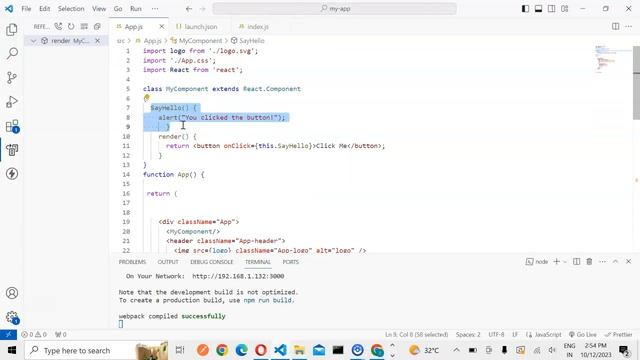The image size is (640, 360).
Task: Open the Edit menu
Action: [x=44, y=9]
